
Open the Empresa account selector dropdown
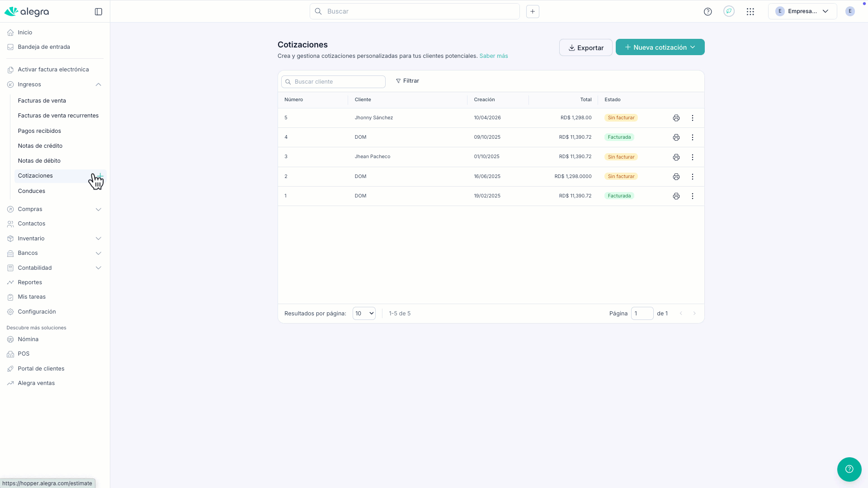(x=802, y=12)
